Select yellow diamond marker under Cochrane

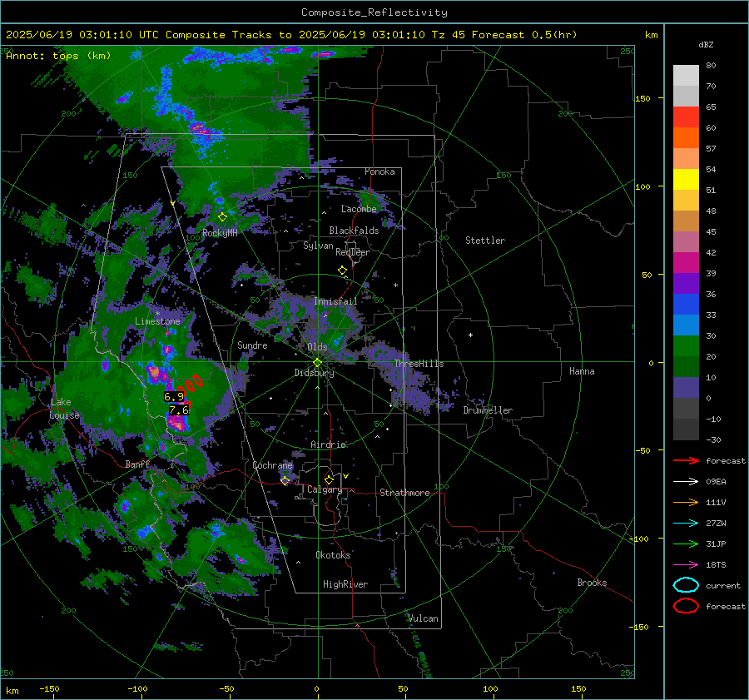click(x=285, y=480)
